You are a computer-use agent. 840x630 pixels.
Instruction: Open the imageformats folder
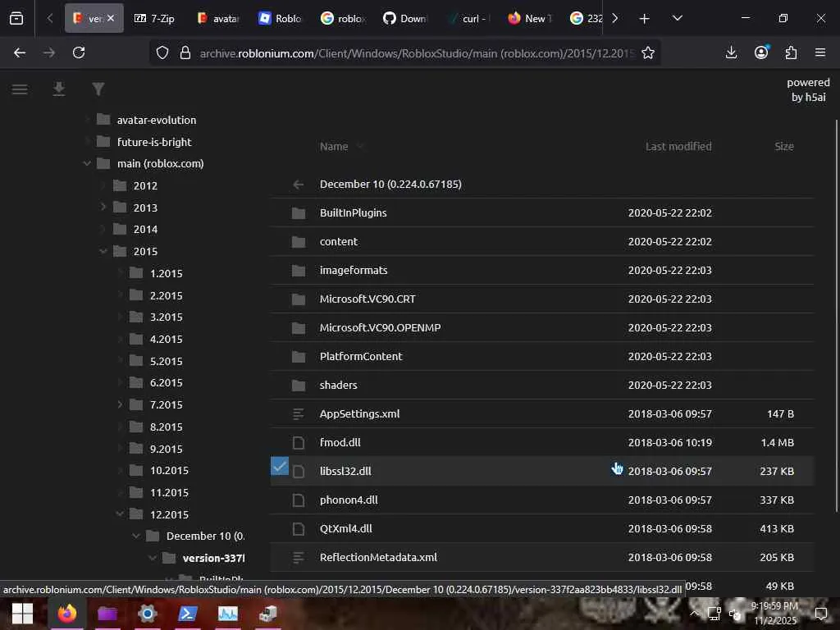click(x=353, y=271)
